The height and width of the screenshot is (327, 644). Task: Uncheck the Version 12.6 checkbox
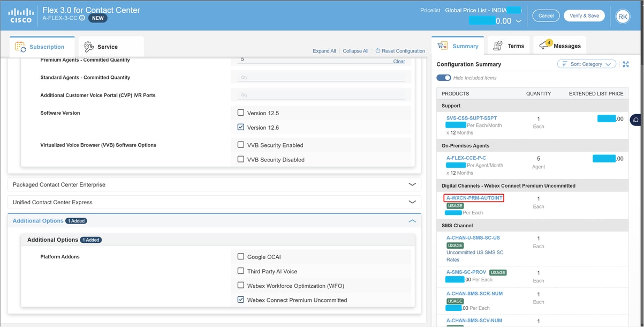click(x=241, y=128)
